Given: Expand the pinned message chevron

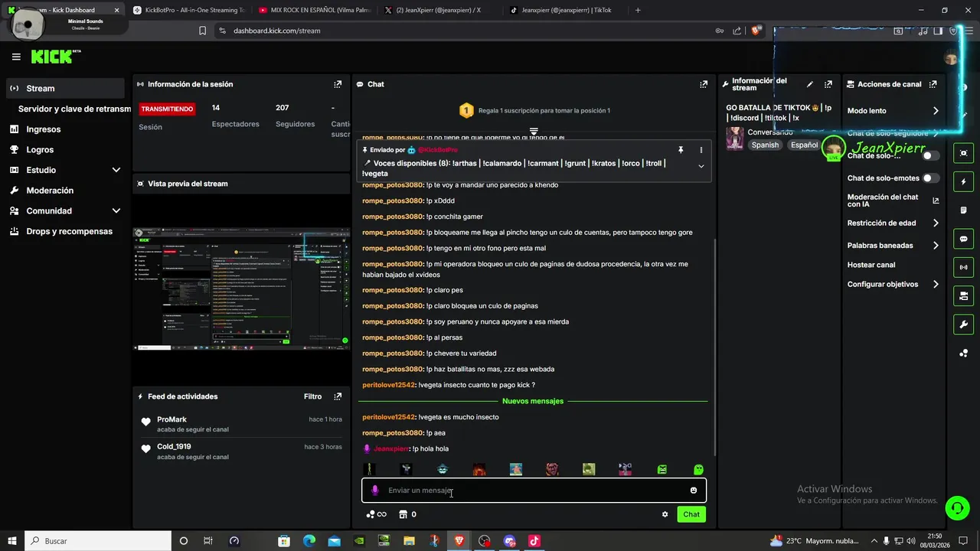Looking at the screenshot, I should pos(701,166).
